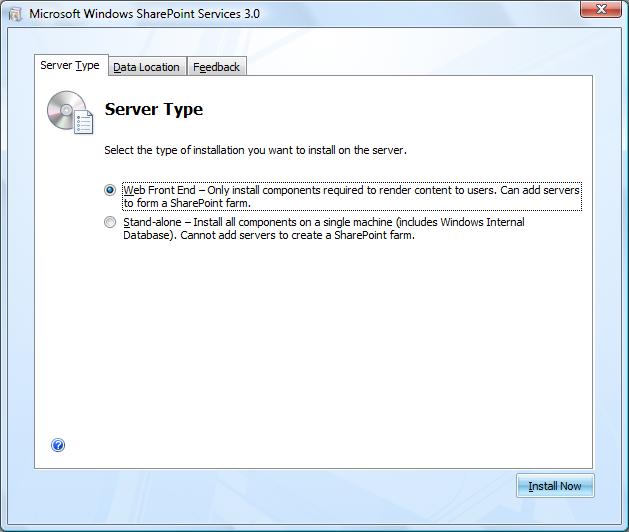Click the blue help question mark icon
Viewport: 629px width, 532px height.
pos(58,445)
